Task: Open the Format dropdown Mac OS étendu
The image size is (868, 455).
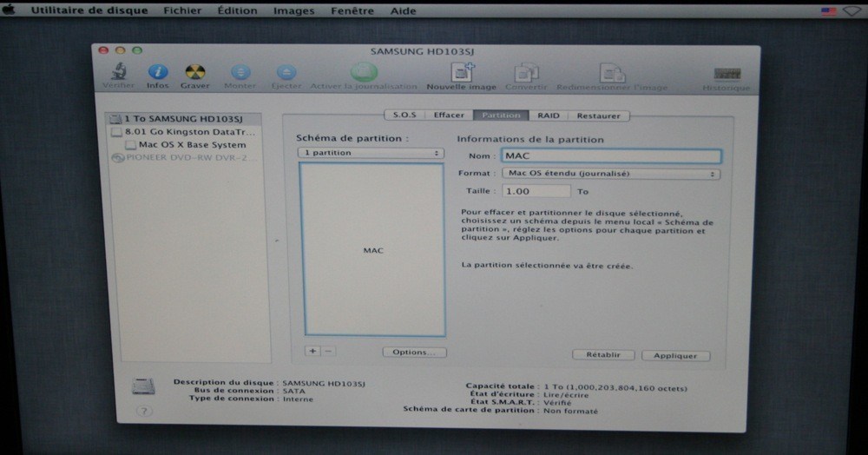Action: click(610, 174)
